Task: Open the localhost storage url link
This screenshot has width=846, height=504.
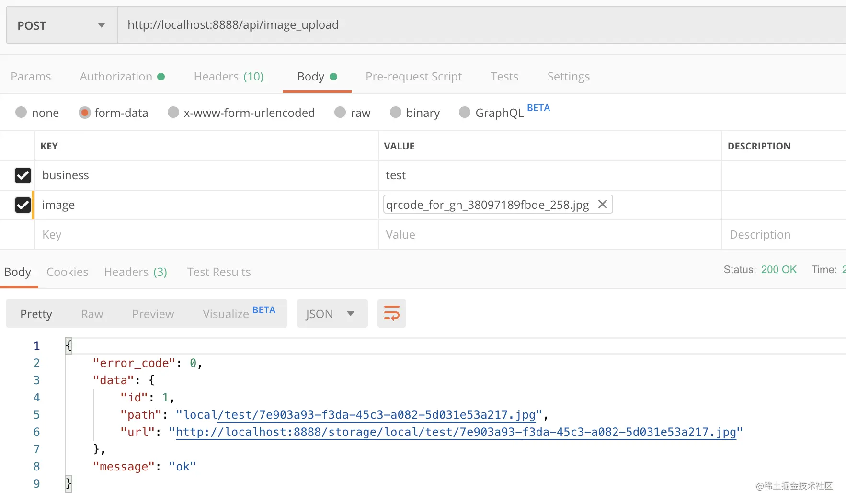Action: click(456, 432)
